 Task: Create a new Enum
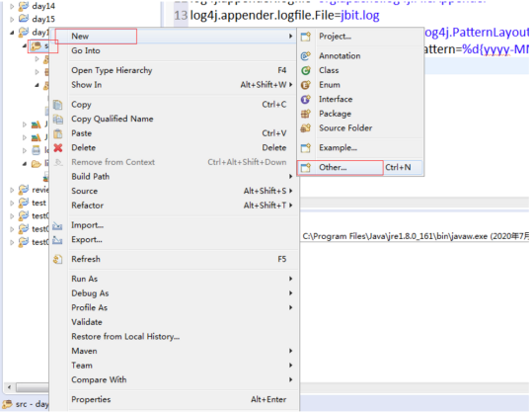pyautogui.click(x=360, y=85)
